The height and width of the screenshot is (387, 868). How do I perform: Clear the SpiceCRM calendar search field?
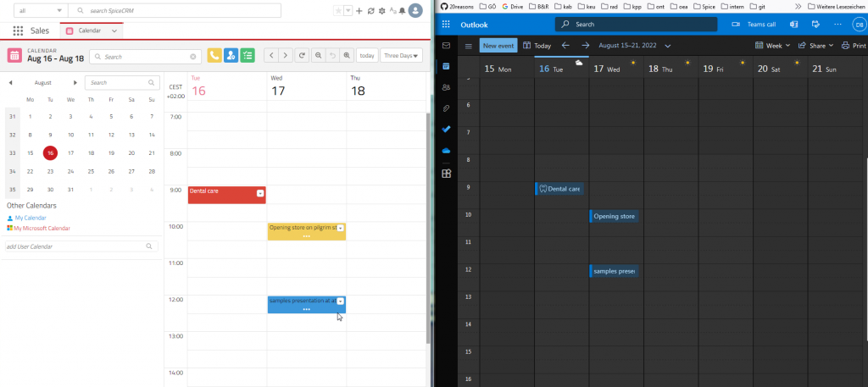pos(193,57)
